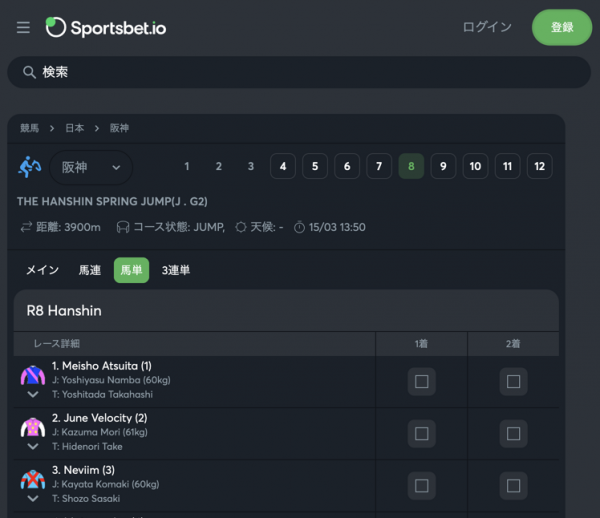Click the race time clock icon
The height and width of the screenshot is (518, 600).
pos(298,227)
